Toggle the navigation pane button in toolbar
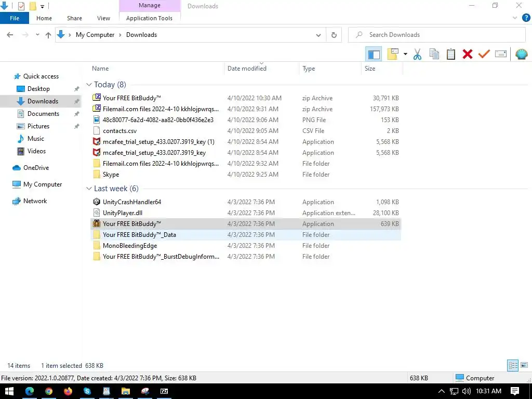The width and height of the screenshot is (532, 399). [x=374, y=54]
